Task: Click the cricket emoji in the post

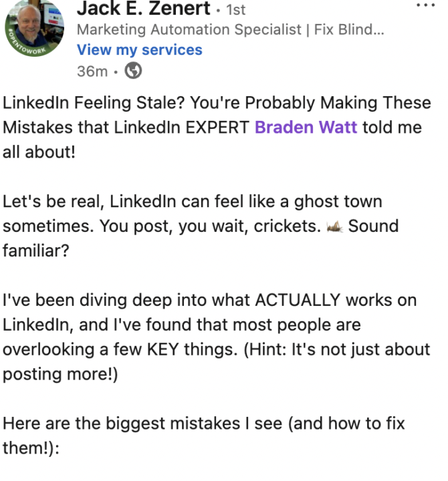Action: (x=334, y=227)
